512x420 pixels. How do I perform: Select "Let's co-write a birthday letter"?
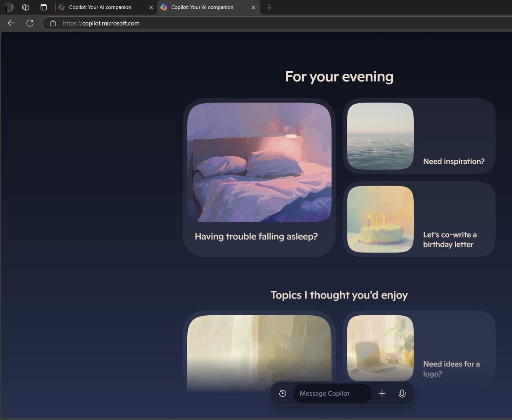tap(419, 219)
